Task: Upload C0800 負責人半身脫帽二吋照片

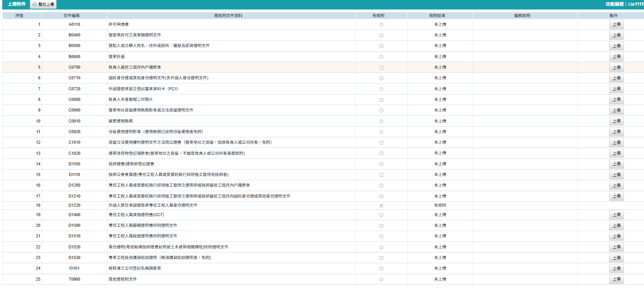Action: click(x=616, y=100)
